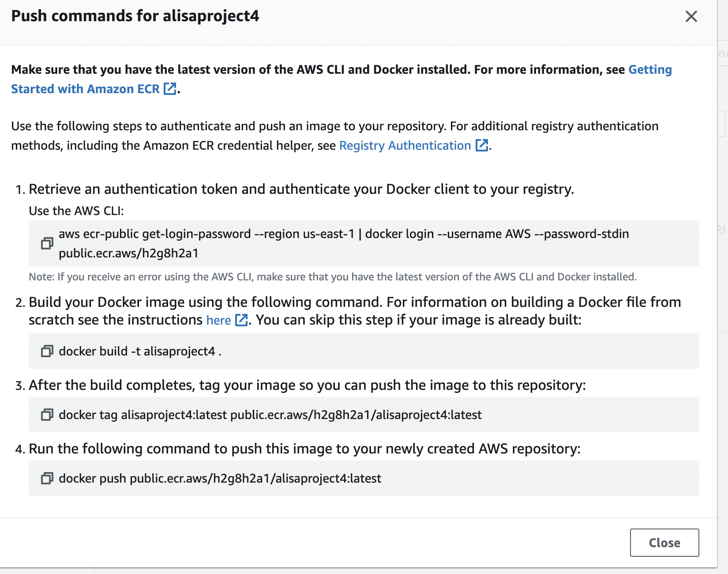This screenshot has height=574, width=728.
Task: Click the get-login-password command text
Action: (343, 234)
